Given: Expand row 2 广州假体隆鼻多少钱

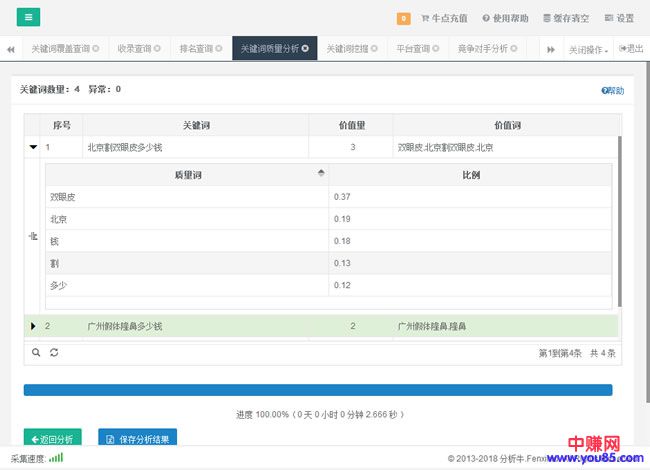Looking at the screenshot, I should click(33, 326).
